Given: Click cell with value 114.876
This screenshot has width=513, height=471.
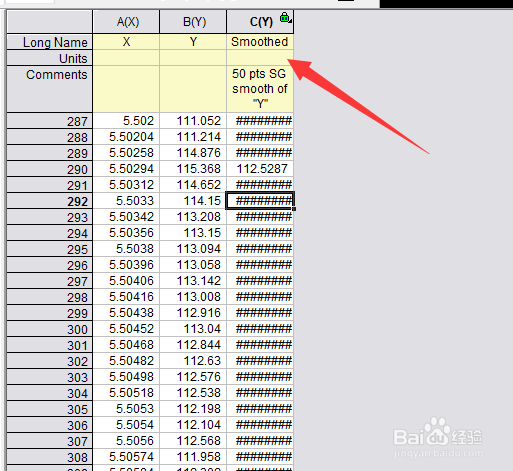Looking at the screenshot, I should pyautogui.click(x=193, y=153).
